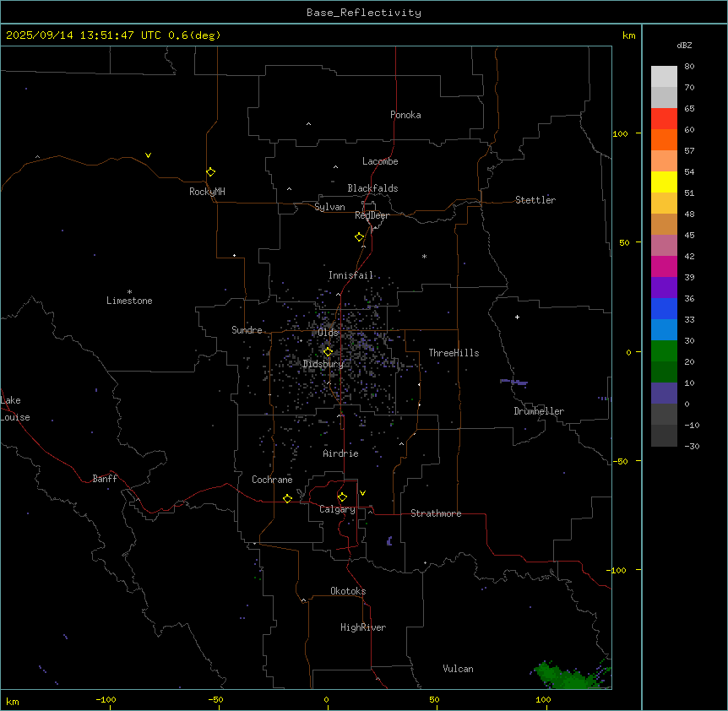Select the HighRiver map label

363,627
